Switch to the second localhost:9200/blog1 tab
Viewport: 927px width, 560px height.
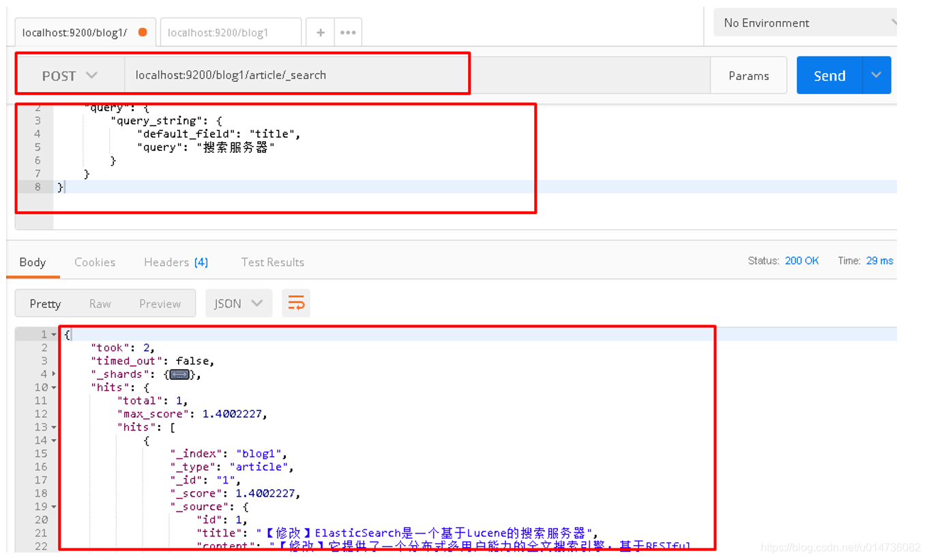231,32
